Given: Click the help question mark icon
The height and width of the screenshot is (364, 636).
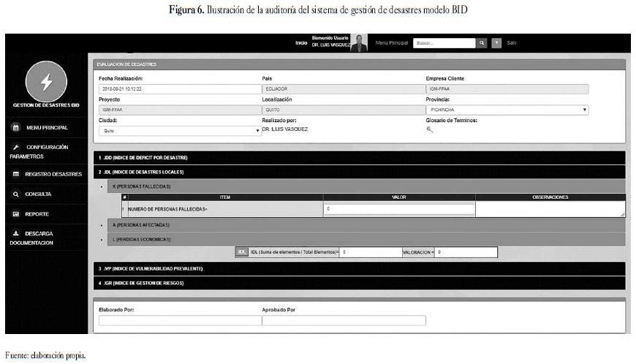Looking at the screenshot, I should click(x=496, y=43).
